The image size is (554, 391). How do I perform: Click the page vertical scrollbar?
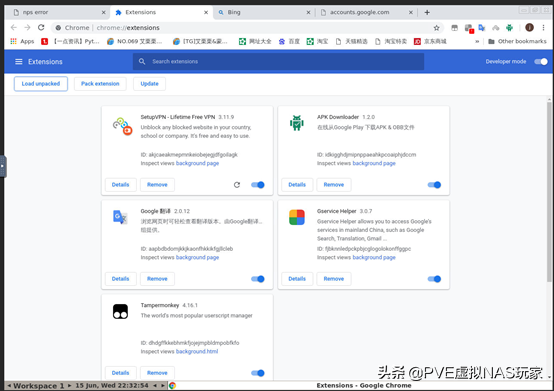[549, 191]
